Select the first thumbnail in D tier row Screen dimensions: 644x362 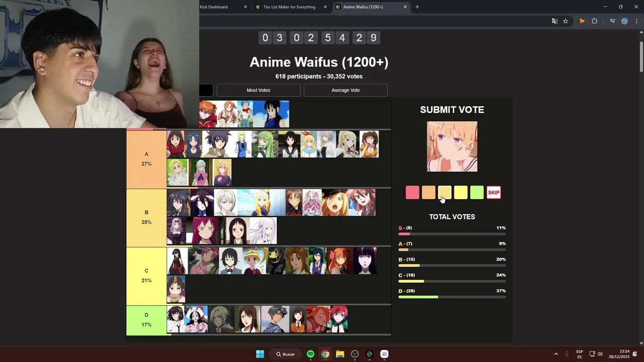176,319
